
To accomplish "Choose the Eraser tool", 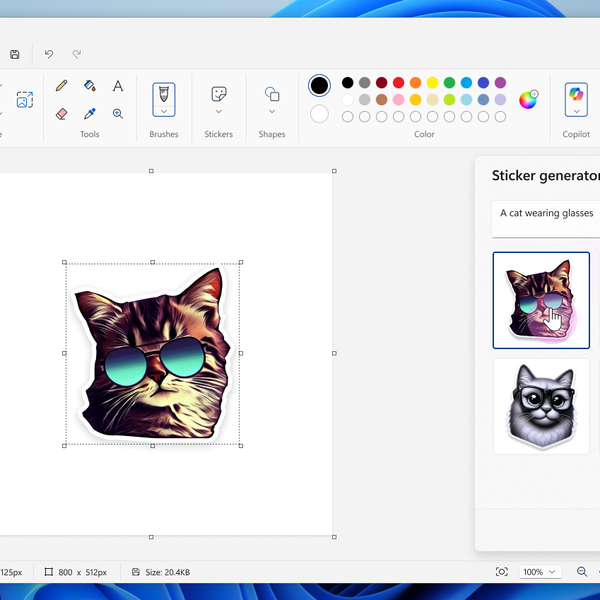I will (62, 114).
